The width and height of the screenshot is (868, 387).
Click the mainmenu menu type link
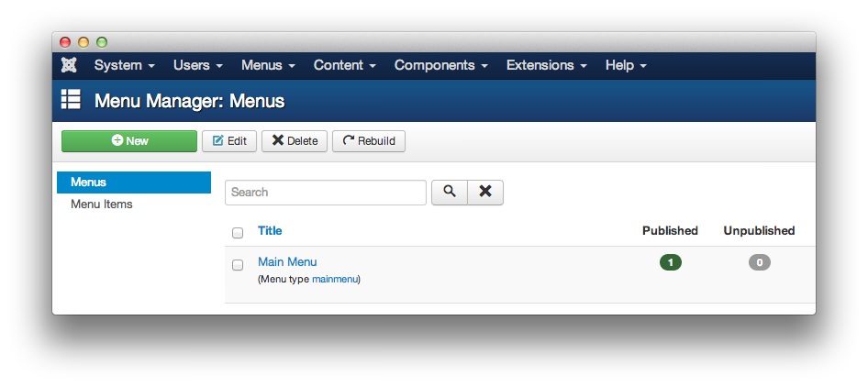pyautogui.click(x=335, y=279)
